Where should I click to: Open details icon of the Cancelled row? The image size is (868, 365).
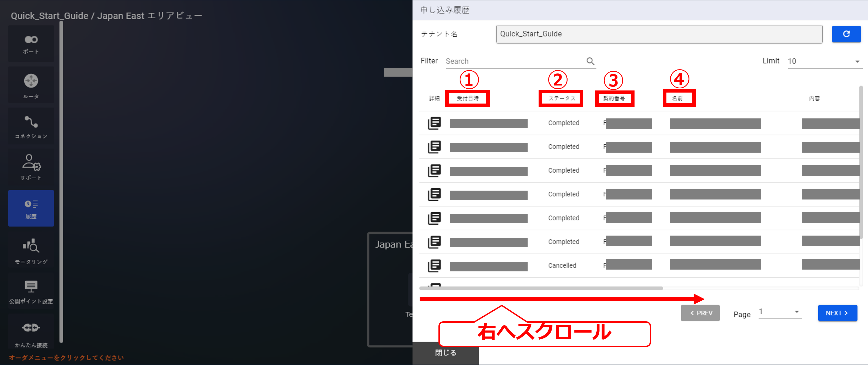pos(434,266)
